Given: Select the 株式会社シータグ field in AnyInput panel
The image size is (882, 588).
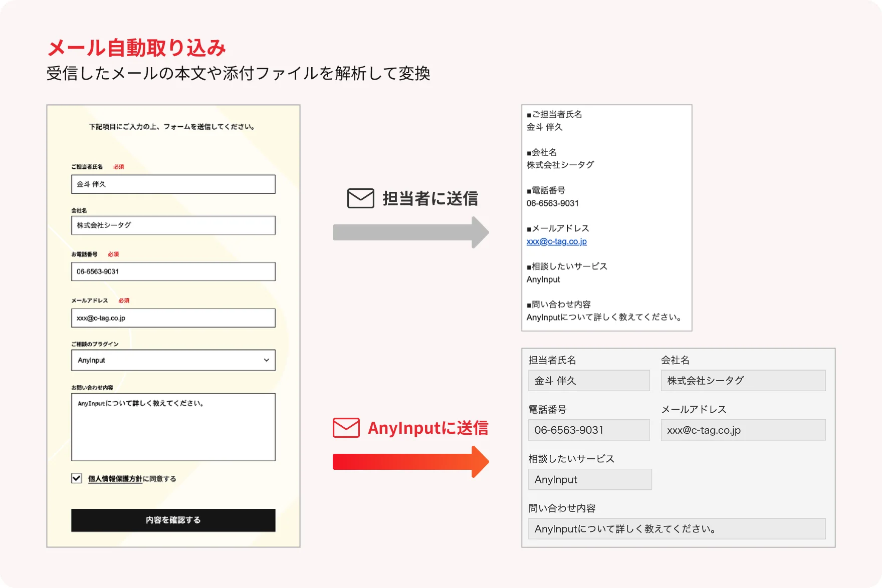Looking at the screenshot, I should [x=743, y=381].
